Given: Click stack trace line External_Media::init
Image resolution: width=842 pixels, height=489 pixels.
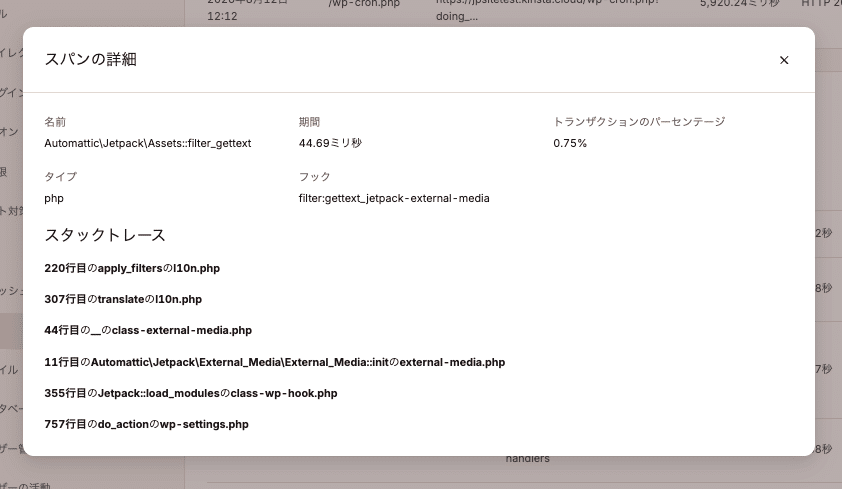Looking at the screenshot, I should (x=274, y=362).
